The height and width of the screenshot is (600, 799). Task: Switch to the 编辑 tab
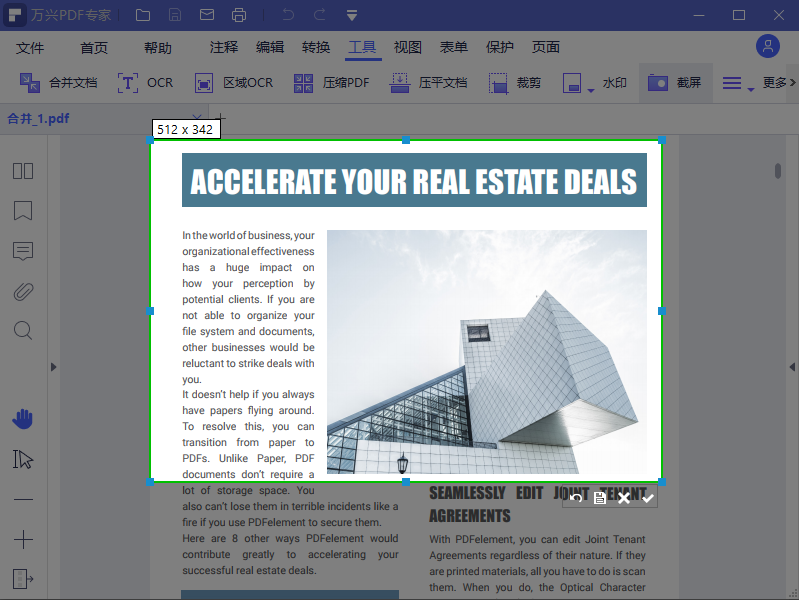(270, 47)
